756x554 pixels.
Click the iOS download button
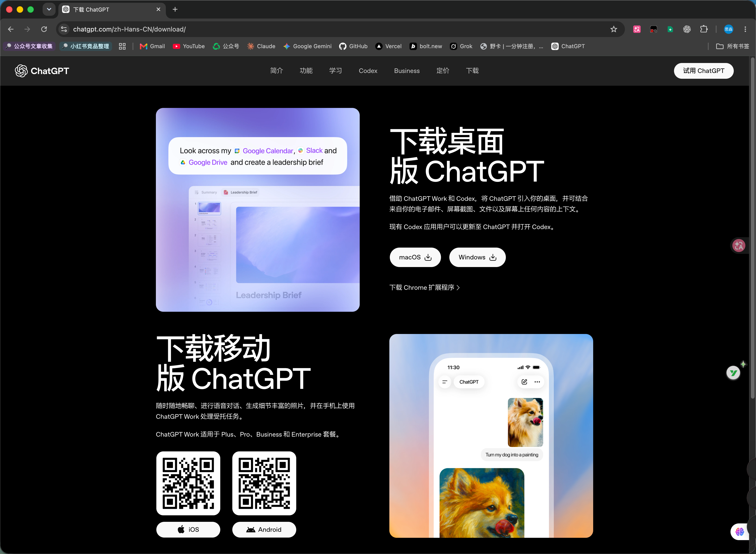tap(188, 529)
